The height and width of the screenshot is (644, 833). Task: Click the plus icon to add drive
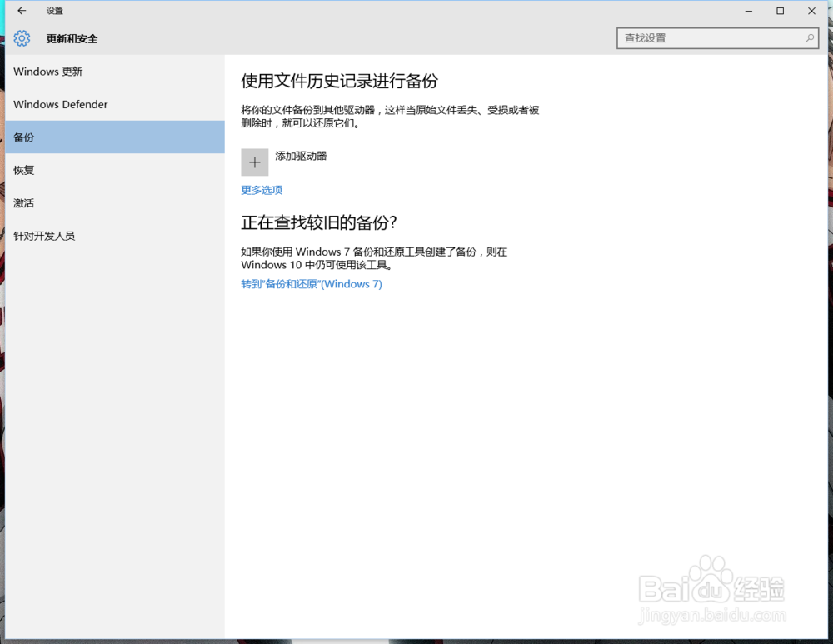(x=254, y=162)
